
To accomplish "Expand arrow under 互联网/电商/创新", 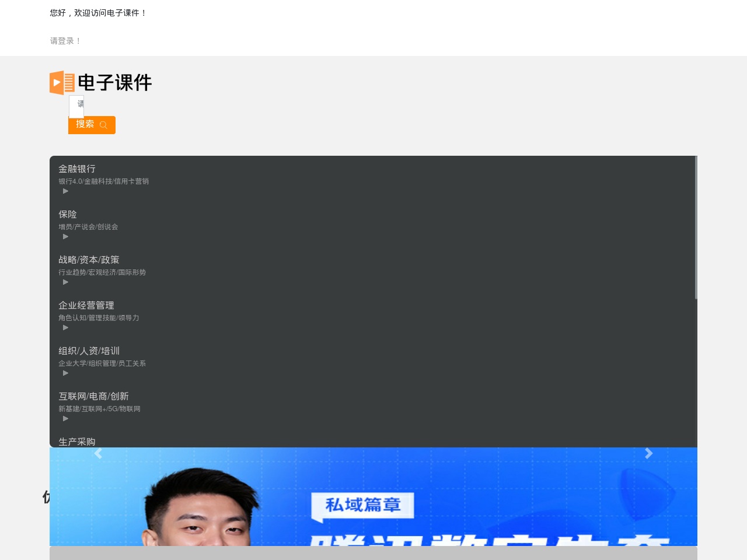I will tap(66, 418).
